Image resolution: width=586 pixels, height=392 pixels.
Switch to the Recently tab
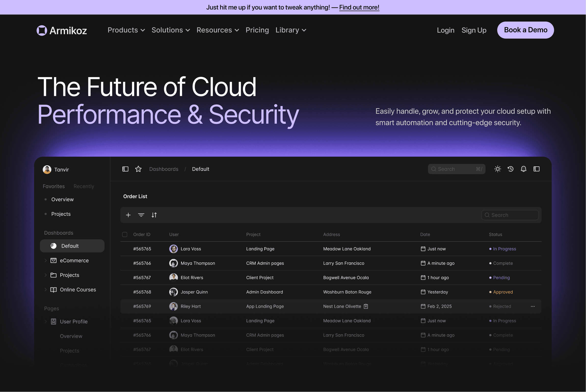(84, 186)
